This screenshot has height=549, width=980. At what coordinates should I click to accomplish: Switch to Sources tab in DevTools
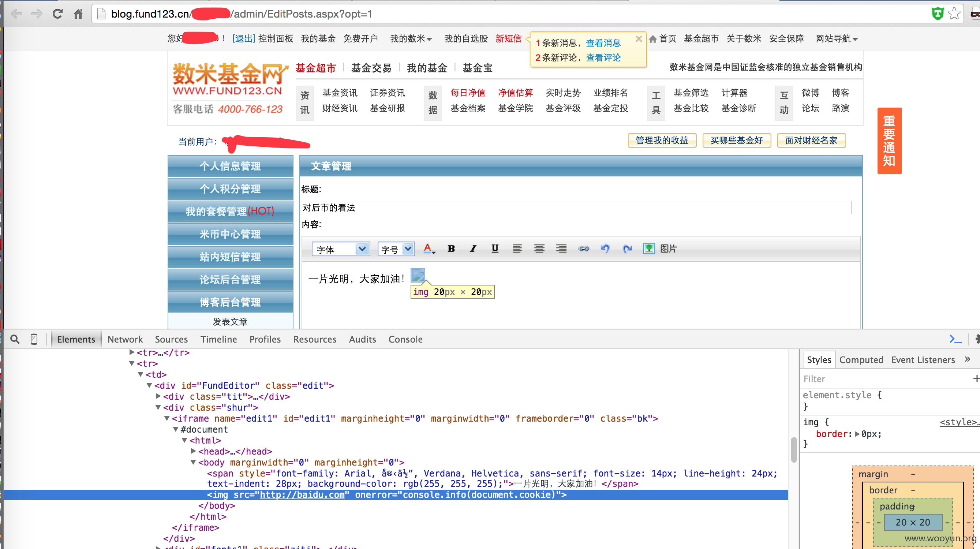[x=171, y=339]
